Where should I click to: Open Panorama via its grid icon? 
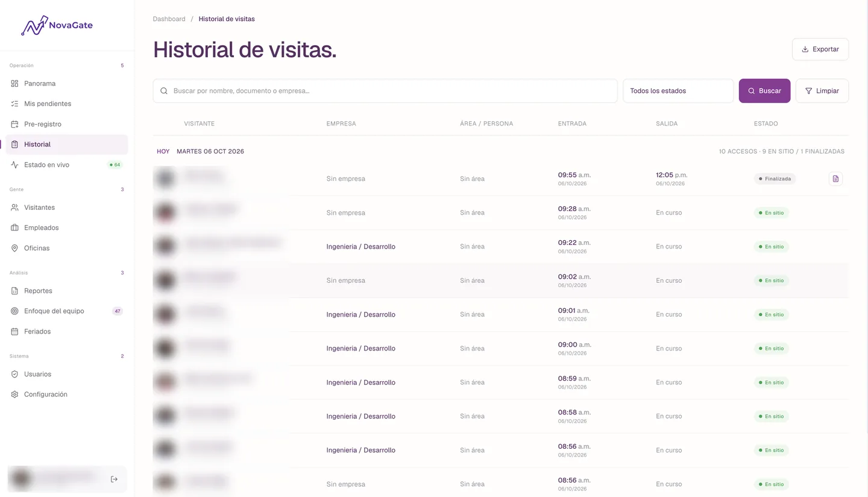tap(14, 83)
